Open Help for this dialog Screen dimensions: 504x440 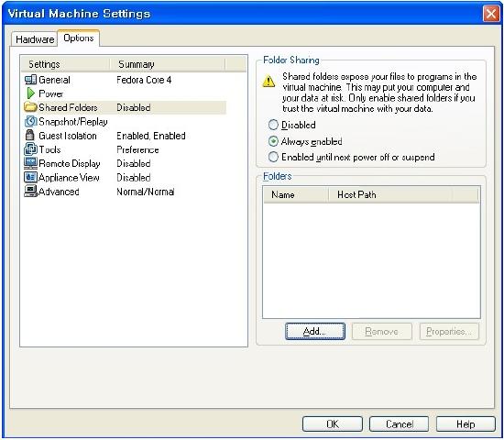pyautogui.click(x=466, y=423)
